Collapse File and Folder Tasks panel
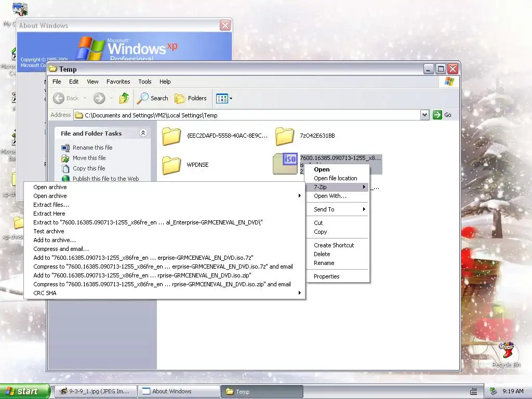The height and width of the screenshot is (399, 532). click(x=143, y=133)
